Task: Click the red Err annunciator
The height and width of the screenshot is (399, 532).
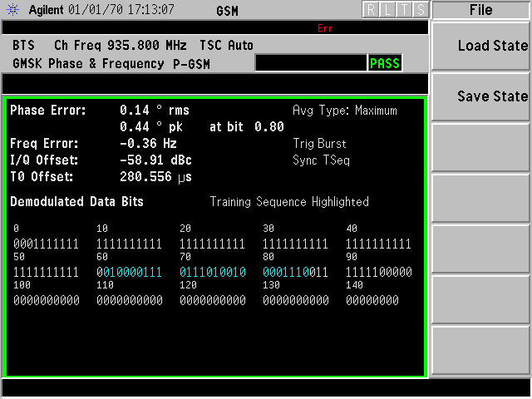Action: click(325, 28)
